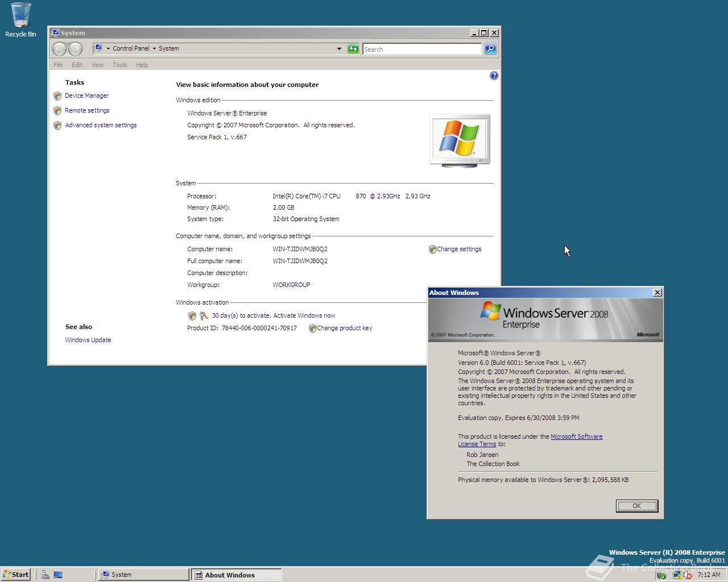The height and width of the screenshot is (582, 728).
Task: Open Server Manager quick launch icon
Action: pos(45,575)
